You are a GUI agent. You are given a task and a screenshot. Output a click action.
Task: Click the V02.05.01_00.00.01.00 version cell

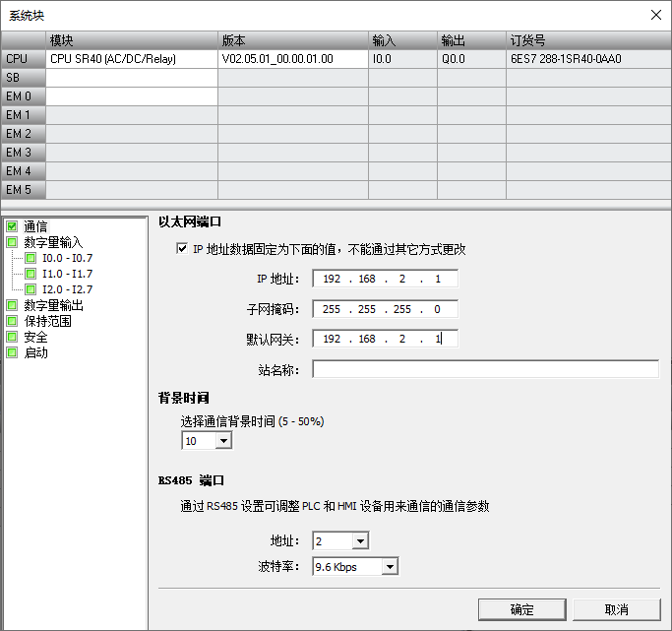pyautogui.click(x=293, y=59)
